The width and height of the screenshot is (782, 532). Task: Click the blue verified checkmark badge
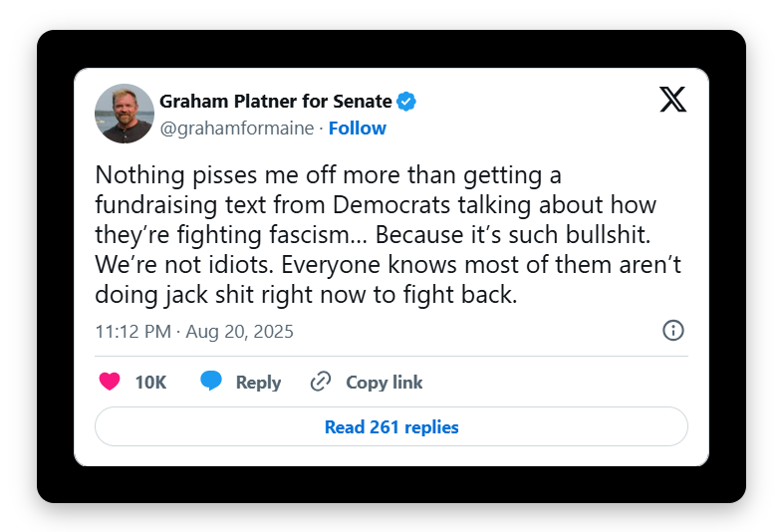click(x=406, y=101)
